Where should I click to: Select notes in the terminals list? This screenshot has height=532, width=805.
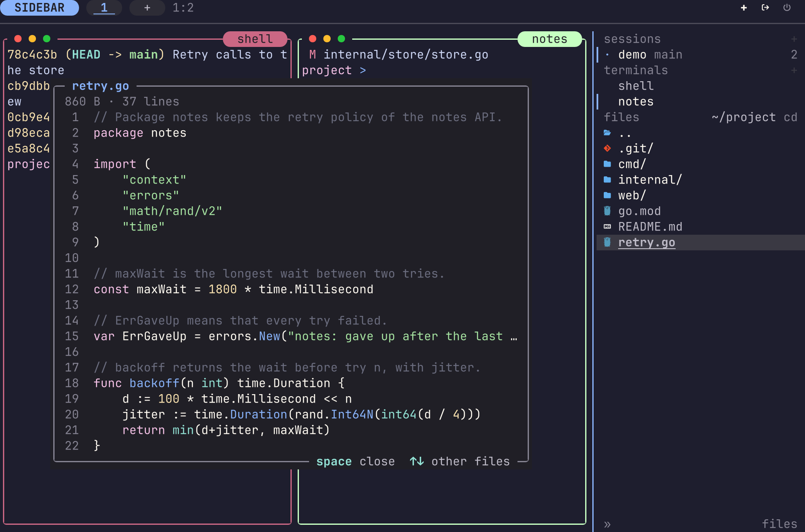tap(701, 101)
